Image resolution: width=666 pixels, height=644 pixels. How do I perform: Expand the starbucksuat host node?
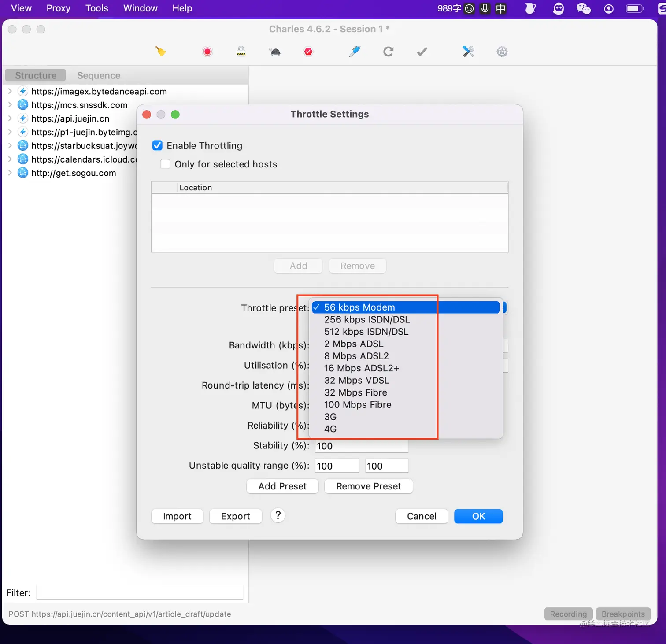point(10,145)
